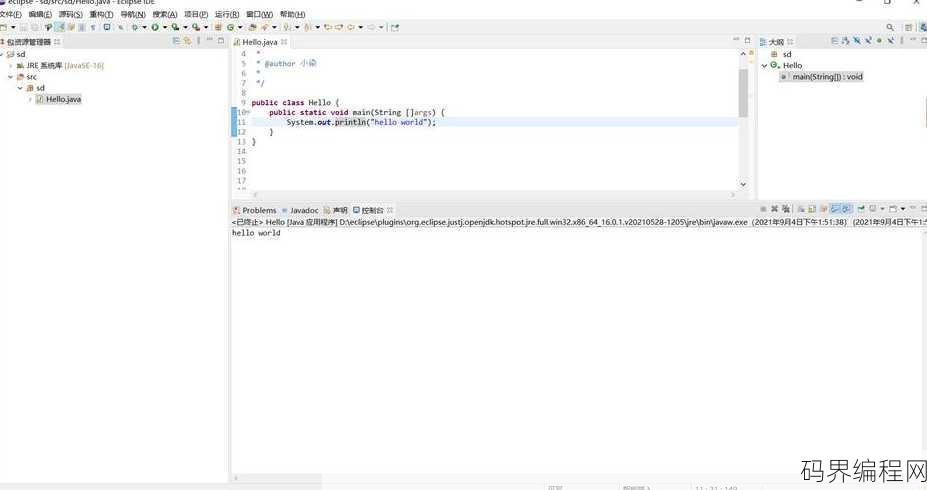Switch to the 声明 tab
This screenshot has width=927, height=490.
click(336, 210)
